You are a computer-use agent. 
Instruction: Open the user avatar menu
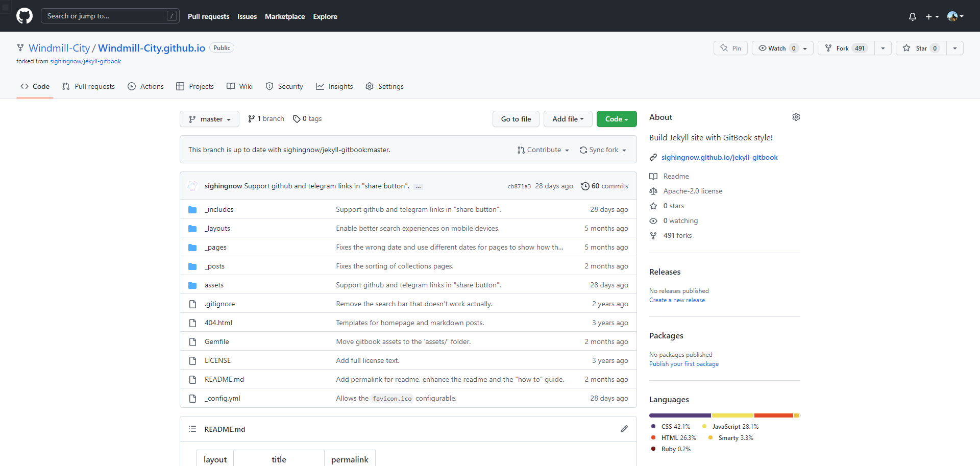pos(955,16)
